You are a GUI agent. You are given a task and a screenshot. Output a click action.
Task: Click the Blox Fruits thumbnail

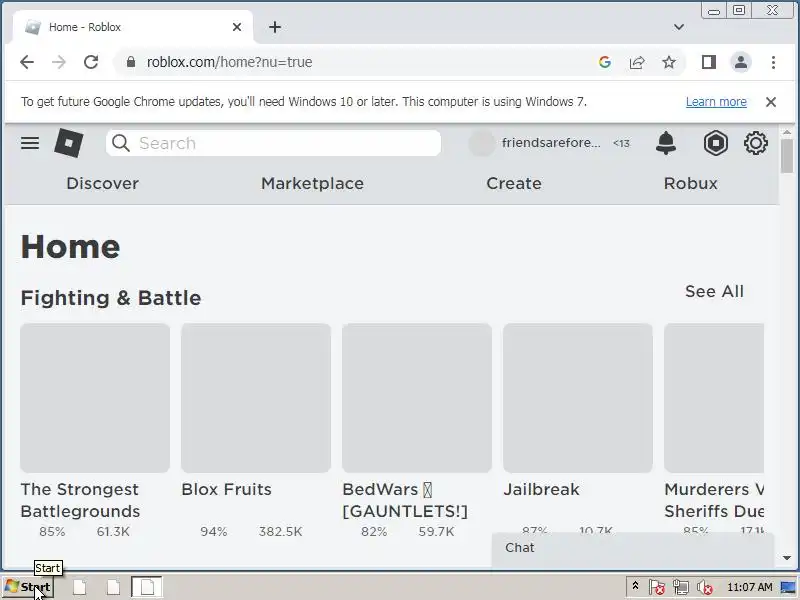(x=256, y=398)
